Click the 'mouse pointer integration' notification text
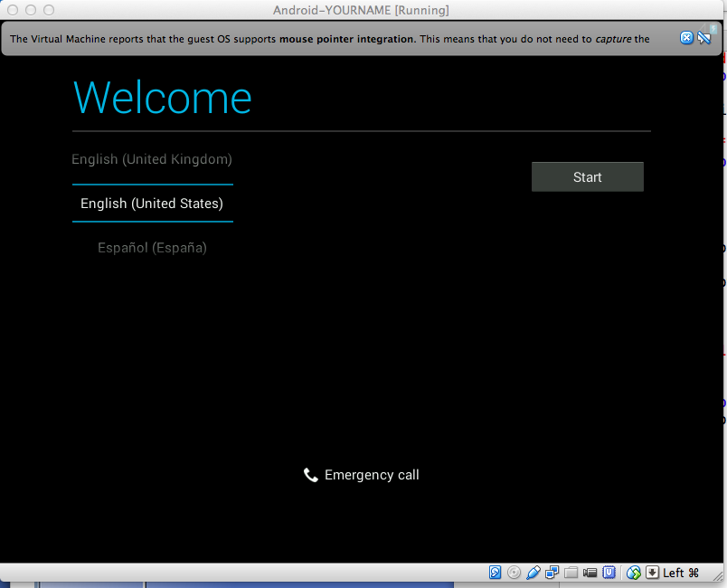 tap(346, 39)
